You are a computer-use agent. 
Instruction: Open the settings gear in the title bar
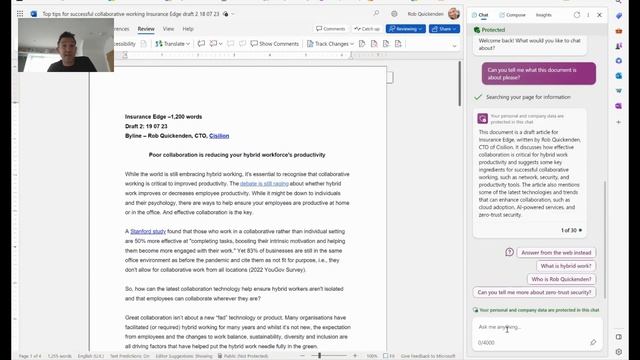click(x=394, y=14)
